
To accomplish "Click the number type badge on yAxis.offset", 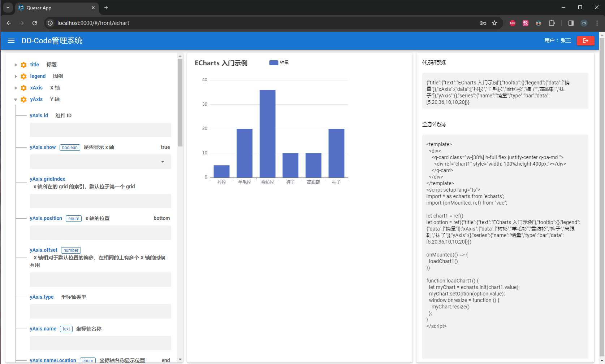I will (71, 250).
